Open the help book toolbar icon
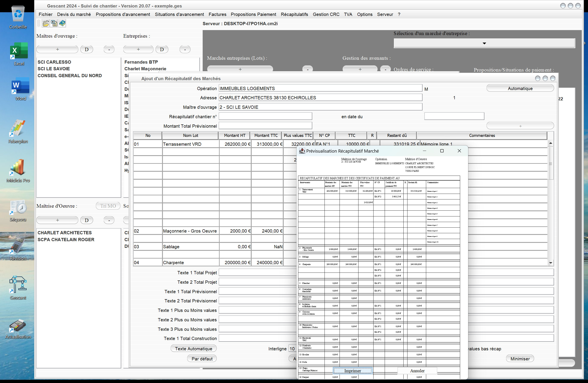The width and height of the screenshot is (588, 383). (62, 23)
